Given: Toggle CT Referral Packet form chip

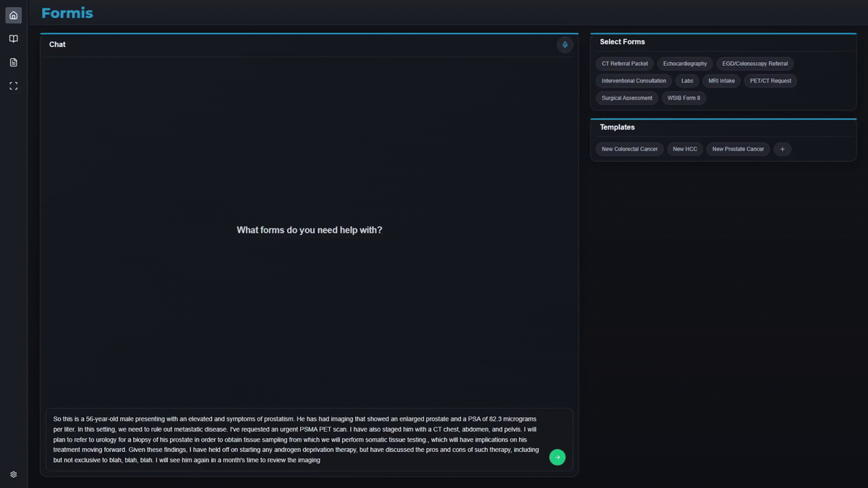Looking at the screenshot, I should (625, 64).
